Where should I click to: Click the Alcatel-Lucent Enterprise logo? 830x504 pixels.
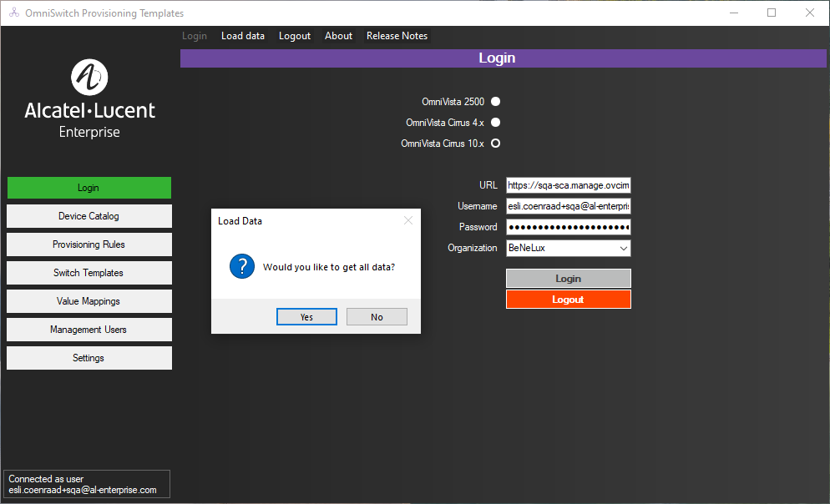pyautogui.click(x=89, y=99)
